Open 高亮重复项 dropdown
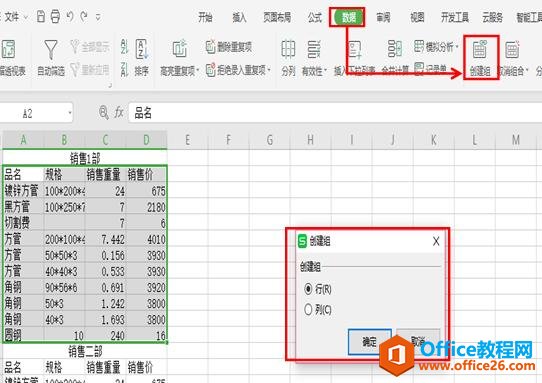Viewport: 542px width, 383px height. pyautogui.click(x=180, y=57)
